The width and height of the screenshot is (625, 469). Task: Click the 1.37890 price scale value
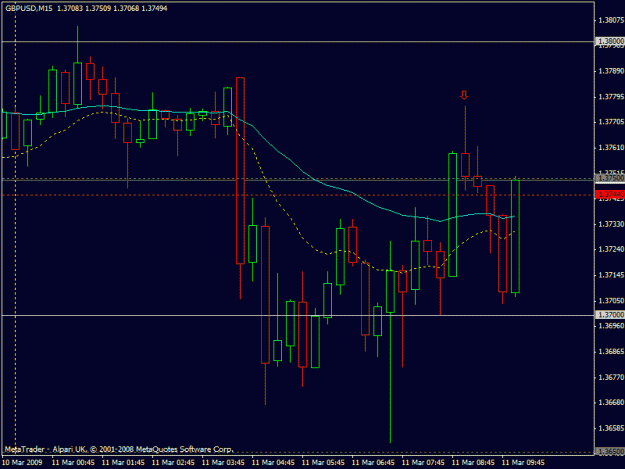tap(611, 71)
